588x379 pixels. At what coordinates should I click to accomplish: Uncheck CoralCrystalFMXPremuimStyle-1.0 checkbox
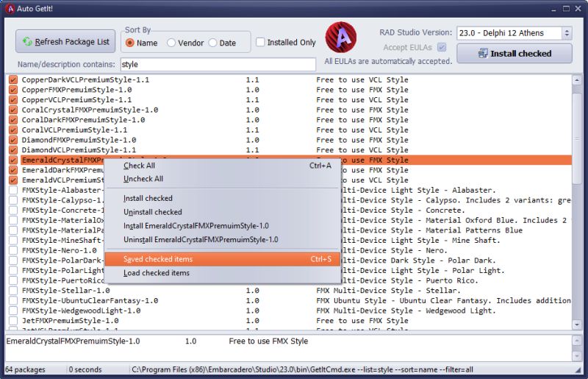(13, 110)
